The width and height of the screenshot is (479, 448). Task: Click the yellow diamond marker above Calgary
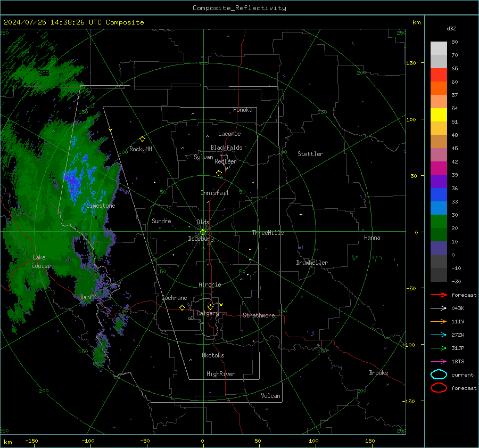pos(210,307)
